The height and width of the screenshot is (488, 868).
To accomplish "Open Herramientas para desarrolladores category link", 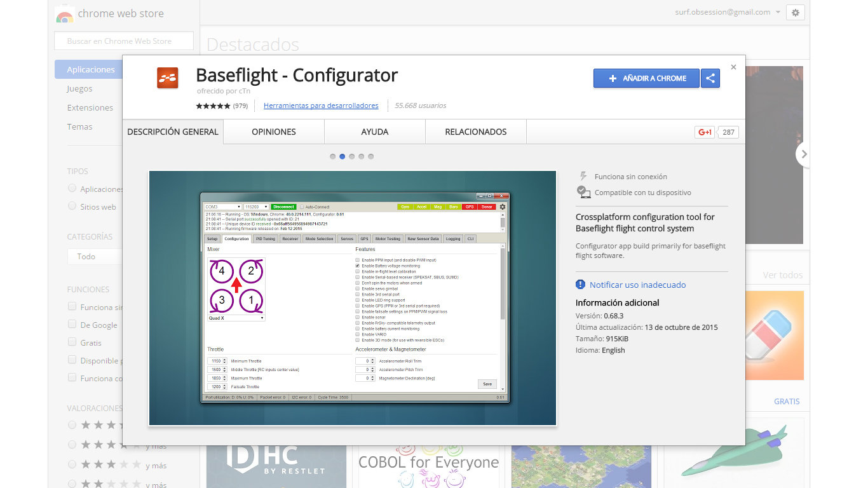I will pyautogui.click(x=321, y=105).
